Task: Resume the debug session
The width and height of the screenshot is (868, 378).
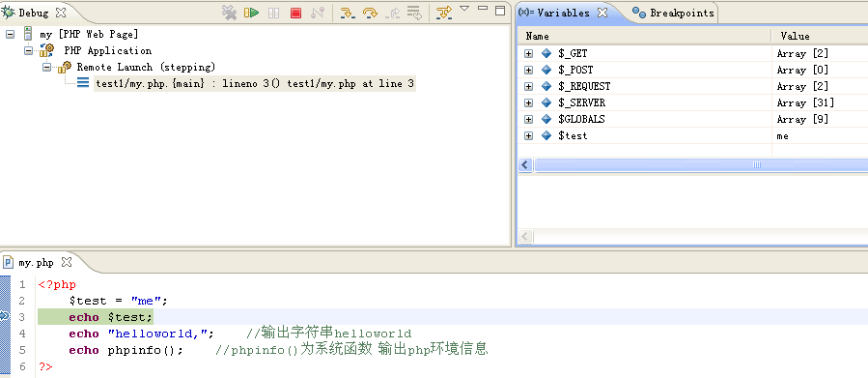Action: tap(252, 13)
